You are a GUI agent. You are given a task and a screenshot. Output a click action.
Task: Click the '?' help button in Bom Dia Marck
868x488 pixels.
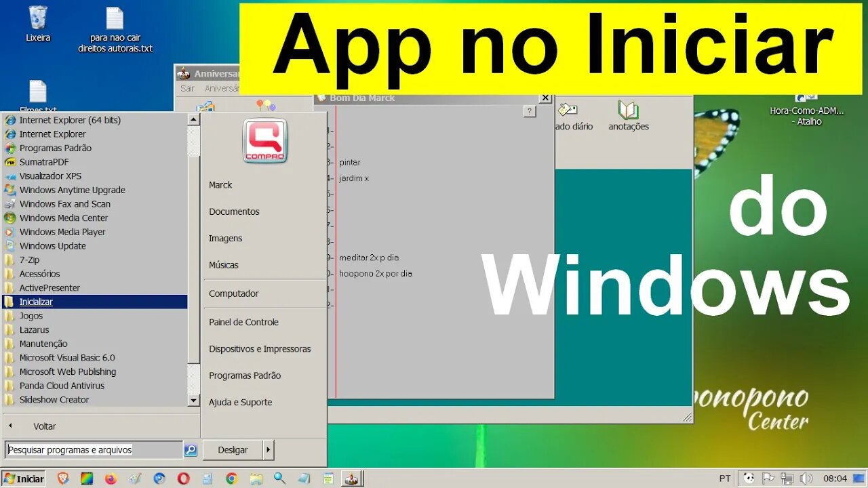pyautogui.click(x=530, y=112)
